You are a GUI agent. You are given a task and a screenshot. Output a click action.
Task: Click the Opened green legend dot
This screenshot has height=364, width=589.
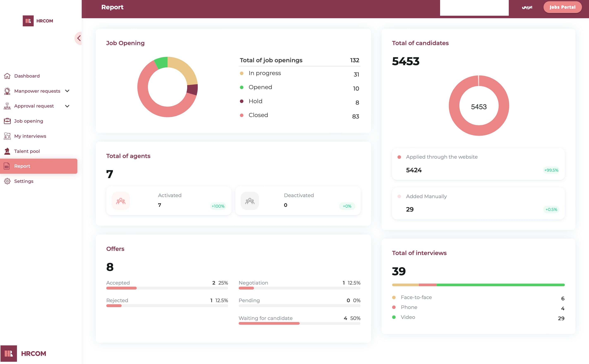coord(242,87)
